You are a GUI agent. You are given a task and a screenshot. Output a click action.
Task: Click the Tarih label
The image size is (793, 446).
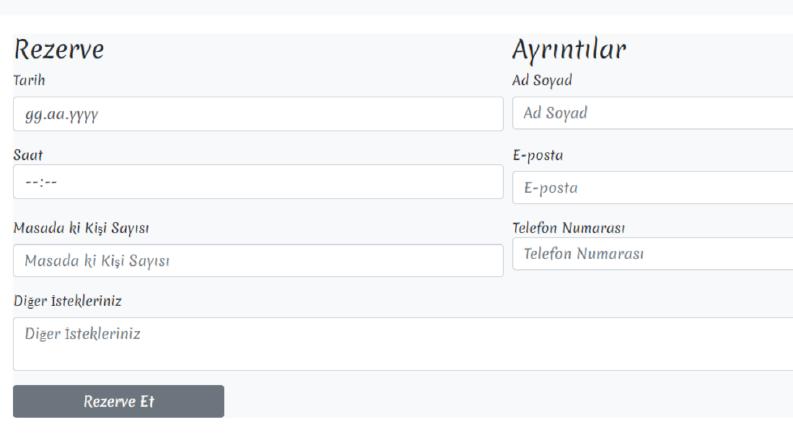(x=29, y=80)
